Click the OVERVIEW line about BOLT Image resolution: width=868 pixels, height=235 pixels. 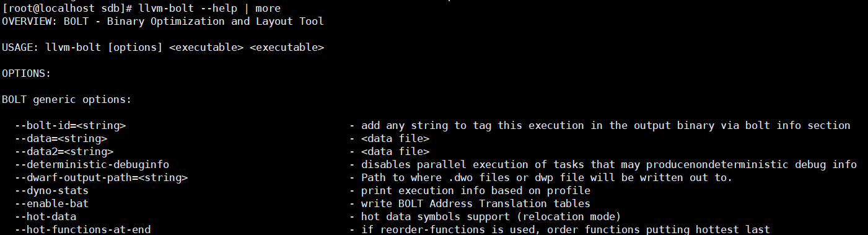163,22
